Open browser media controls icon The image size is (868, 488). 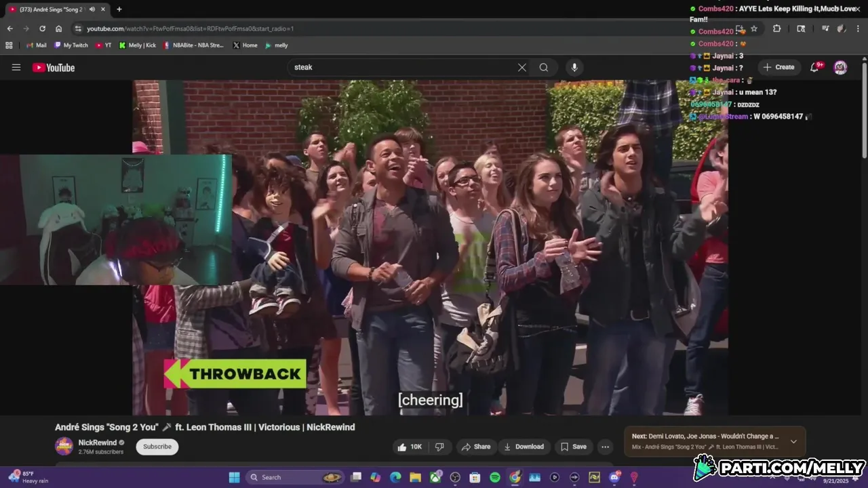pyautogui.click(x=825, y=28)
